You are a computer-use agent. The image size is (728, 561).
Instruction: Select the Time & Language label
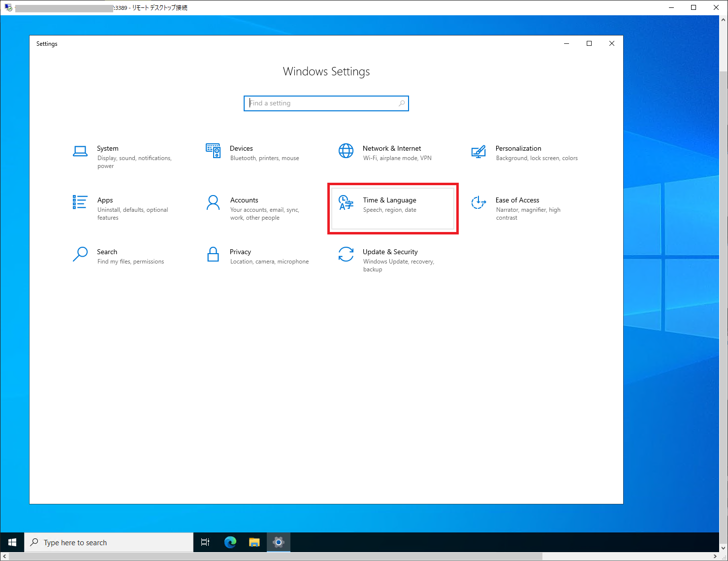pos(390,200)
